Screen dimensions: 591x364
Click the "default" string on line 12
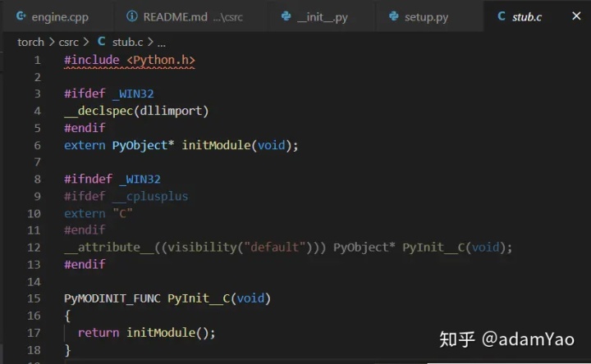click(x=275, y=248)
